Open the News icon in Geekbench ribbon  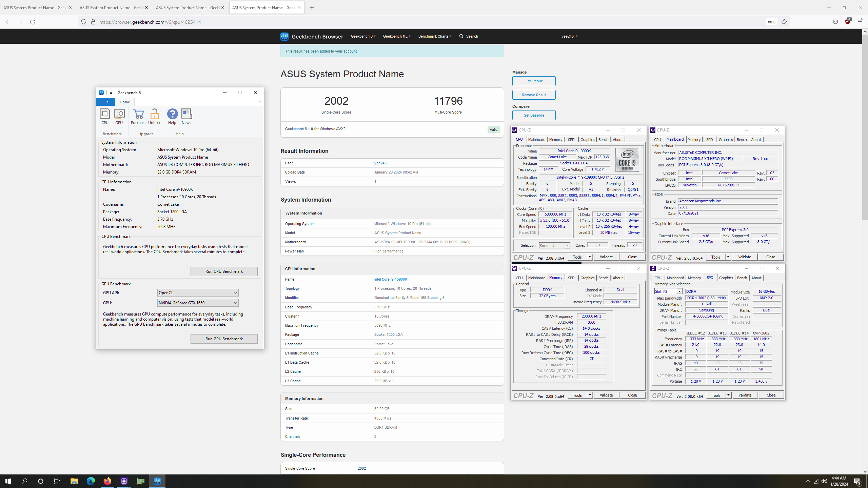pyautogui.click(x=186, y=117)
